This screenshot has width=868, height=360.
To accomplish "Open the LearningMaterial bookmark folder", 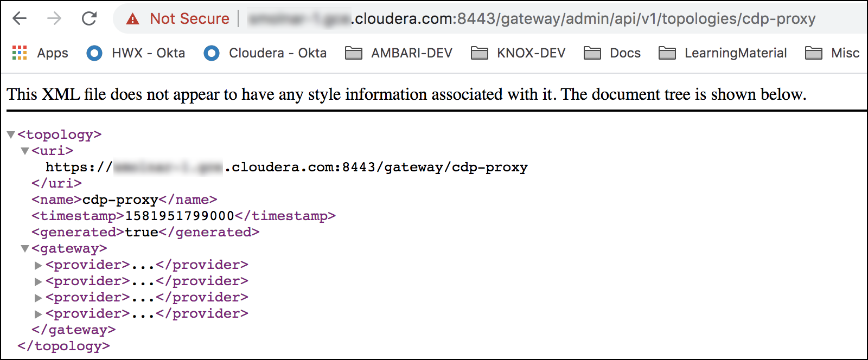I will click(x=723, y=53).
